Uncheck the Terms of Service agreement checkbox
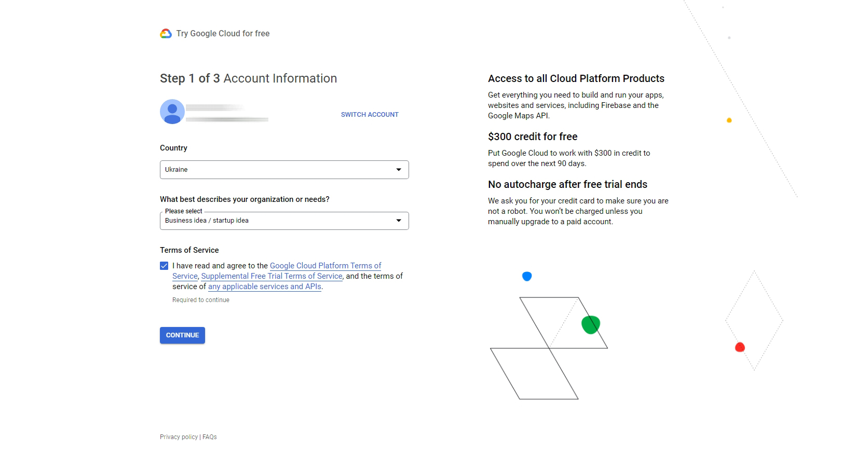868x450 pixels. 164,266
